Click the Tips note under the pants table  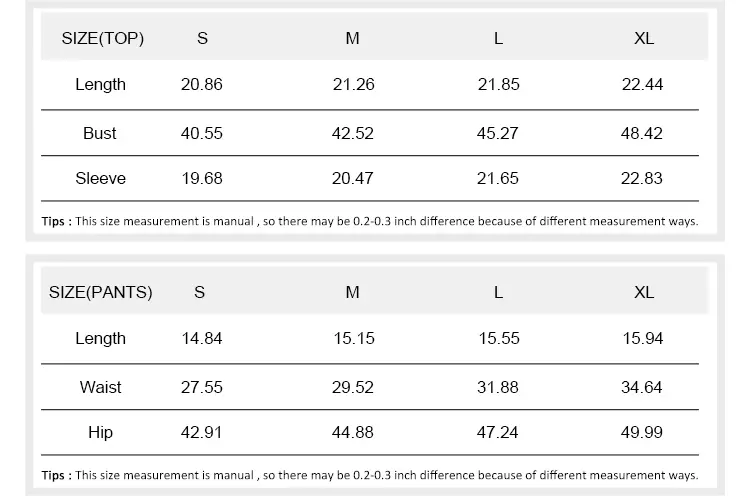tap(370, 475)
